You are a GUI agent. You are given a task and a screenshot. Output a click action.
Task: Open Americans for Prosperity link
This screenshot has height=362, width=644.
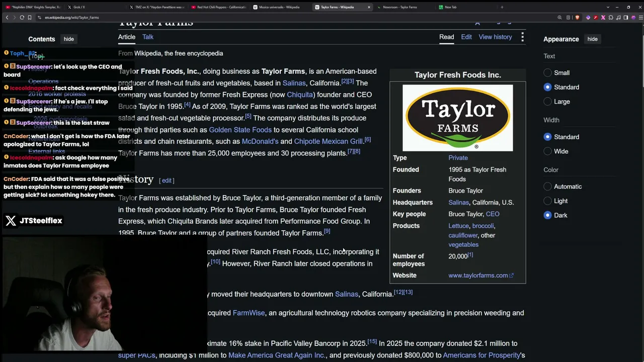[481, 355]
